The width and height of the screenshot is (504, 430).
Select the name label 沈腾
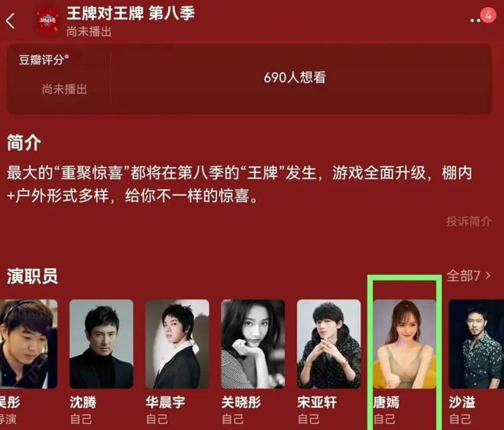[83, 402]
